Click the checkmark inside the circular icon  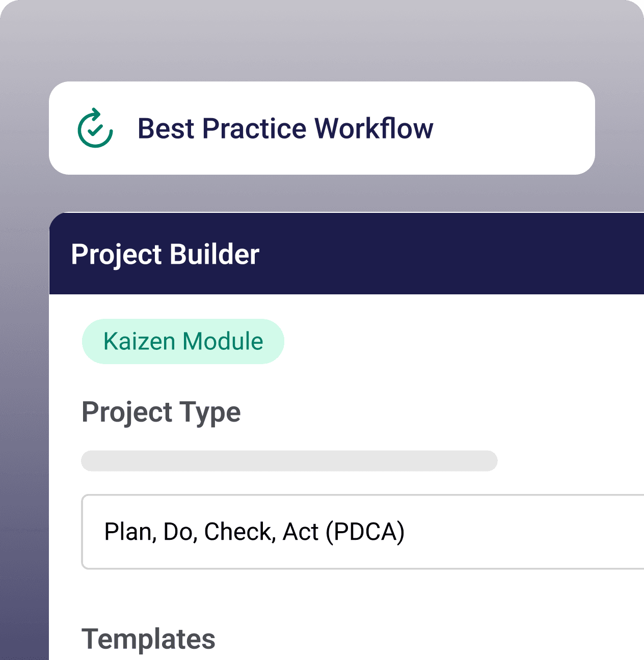pos(95,130)
